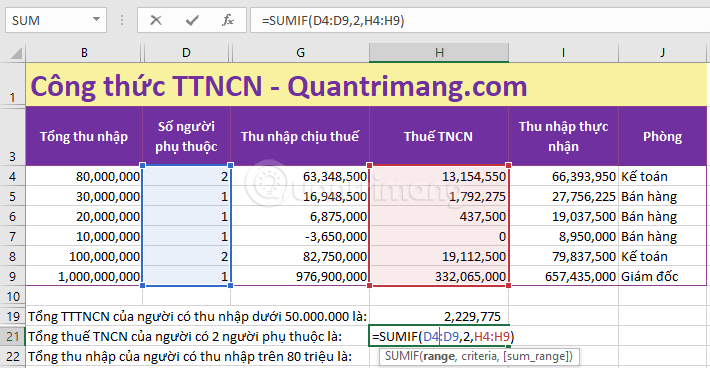Click the Số người phụ thuộc header cell

[x=187, y=136]
